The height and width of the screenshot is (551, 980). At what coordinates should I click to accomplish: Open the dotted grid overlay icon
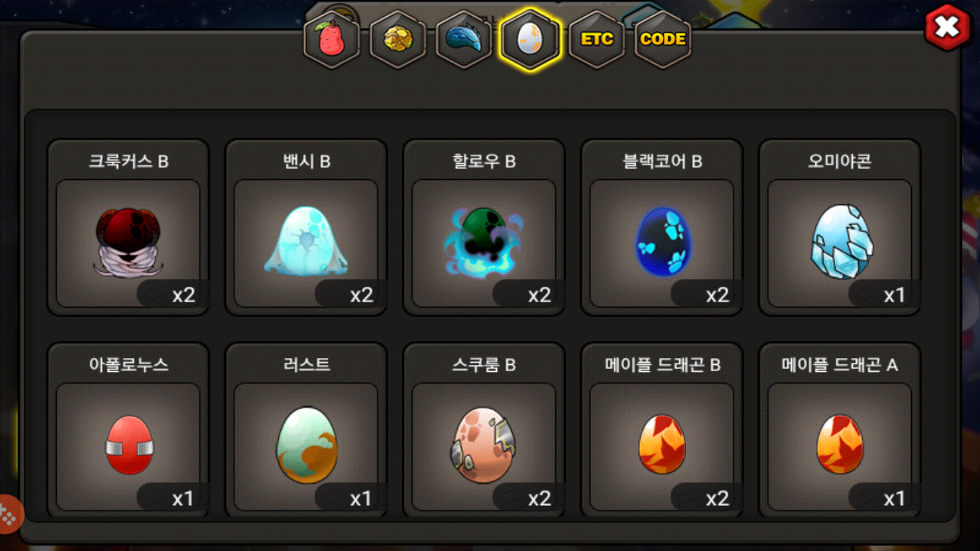pos(8,514)
